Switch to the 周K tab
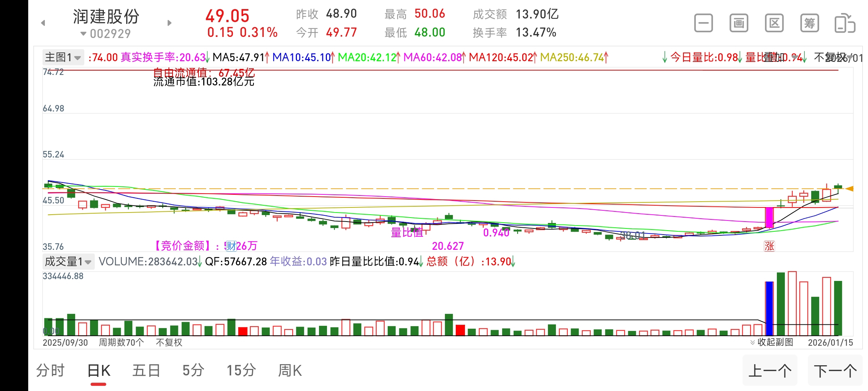The width and height of the screenshot is (868, 391). tap(290, 371)
